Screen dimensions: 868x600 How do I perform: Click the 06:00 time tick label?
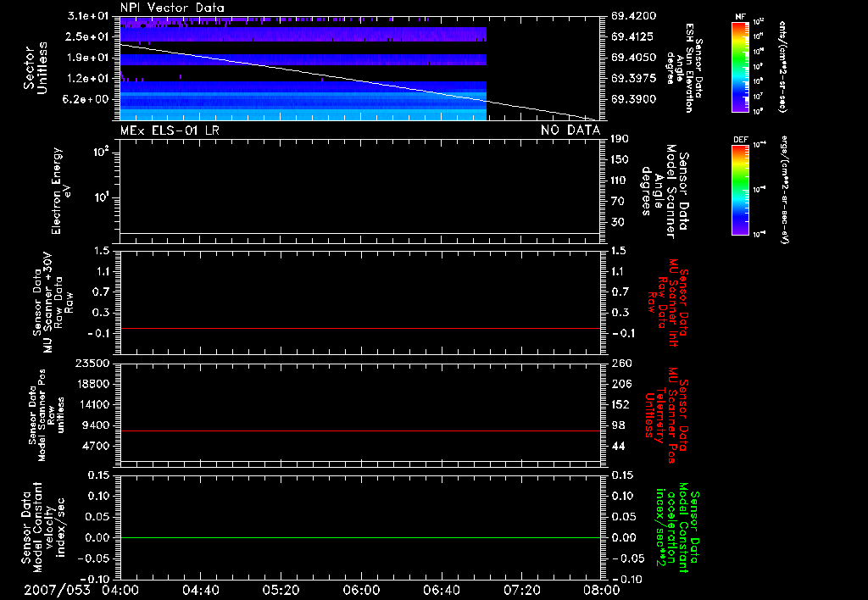point(361,590)
